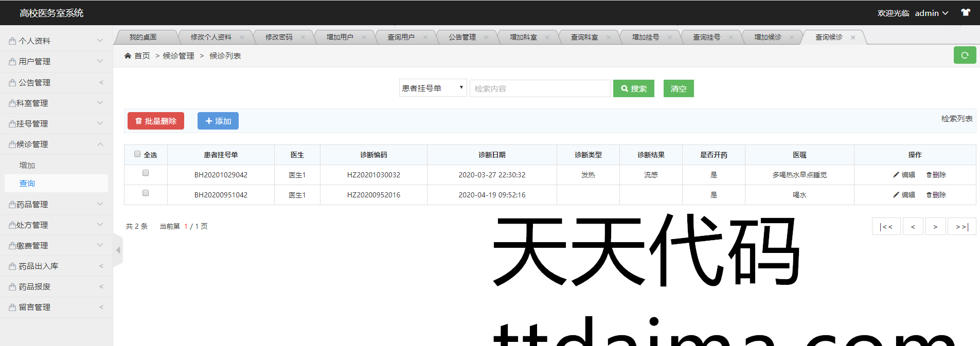Expand the admin user menu
The width and height of the screenshot is (980, 346).
[x=931, y=13]
